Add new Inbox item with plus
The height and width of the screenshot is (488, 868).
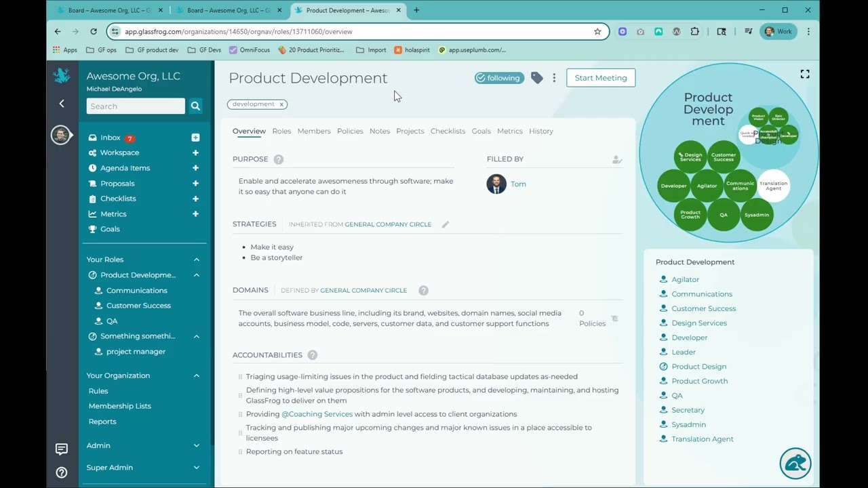195,138
